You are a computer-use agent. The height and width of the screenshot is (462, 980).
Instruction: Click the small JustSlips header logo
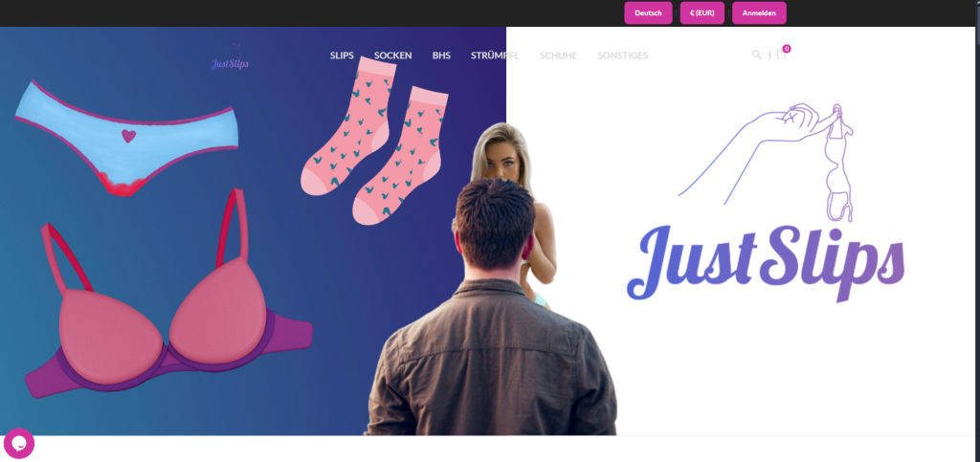click(230, 57)
